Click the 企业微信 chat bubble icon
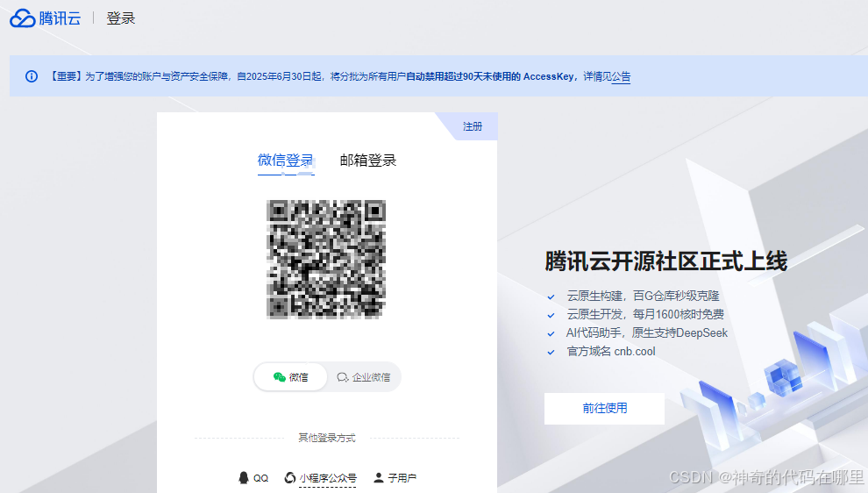 pos(343,377)
